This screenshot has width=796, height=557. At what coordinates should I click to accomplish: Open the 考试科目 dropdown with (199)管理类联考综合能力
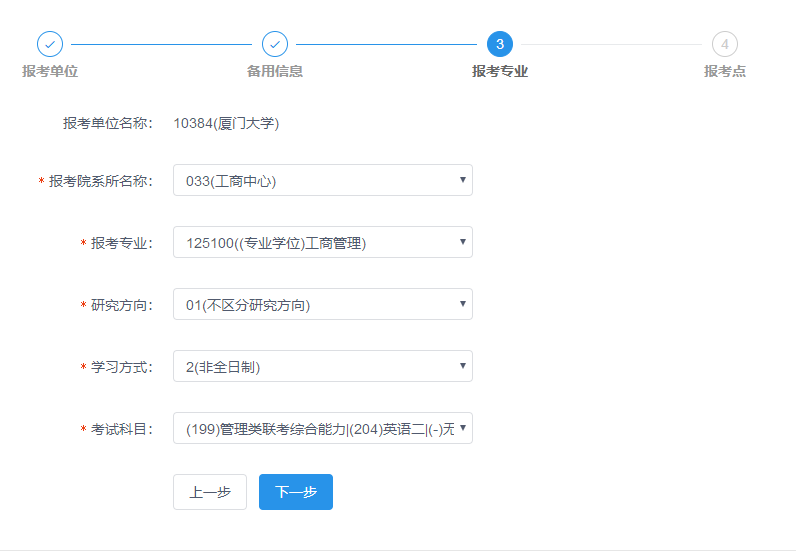point(322,429)
